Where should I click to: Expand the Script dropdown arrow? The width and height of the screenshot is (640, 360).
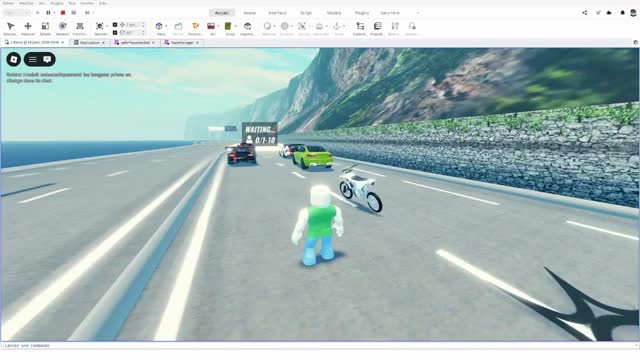[x=235, y=26]
